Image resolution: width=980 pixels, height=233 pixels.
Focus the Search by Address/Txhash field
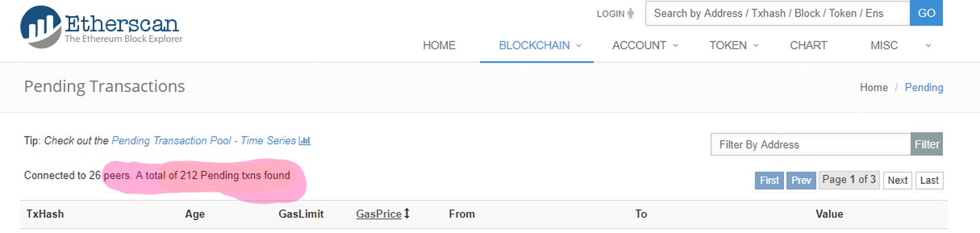[778, 13]
